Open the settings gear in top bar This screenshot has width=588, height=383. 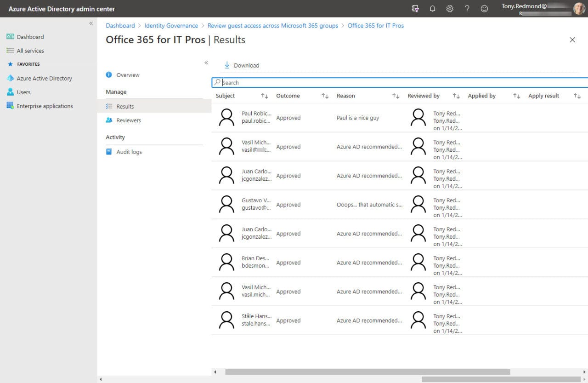coord(450,9)
